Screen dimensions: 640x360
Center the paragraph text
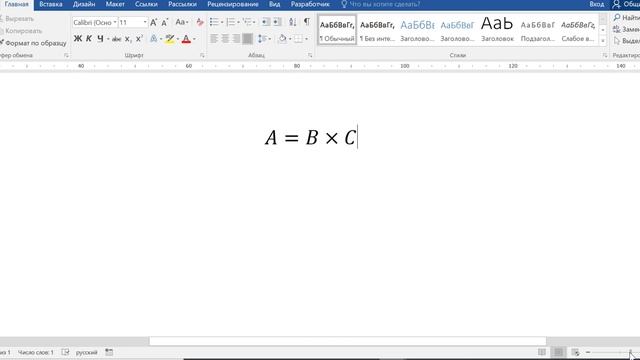tap(225, 39)
